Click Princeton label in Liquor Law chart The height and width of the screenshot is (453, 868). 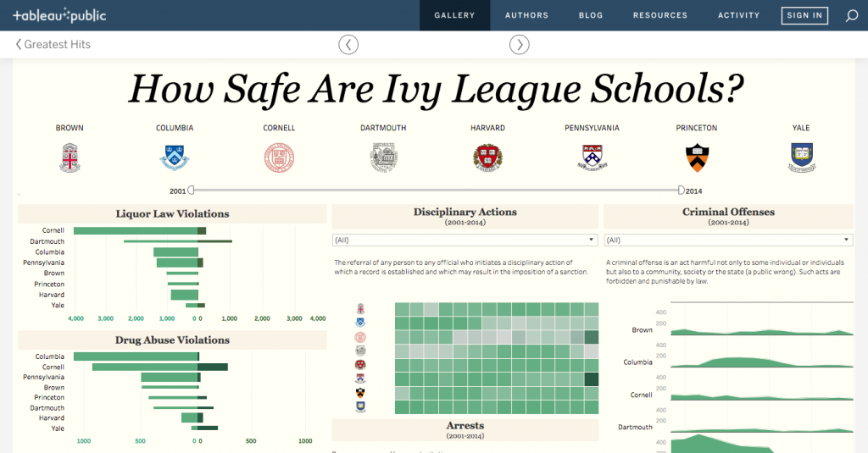pos(49,285)
